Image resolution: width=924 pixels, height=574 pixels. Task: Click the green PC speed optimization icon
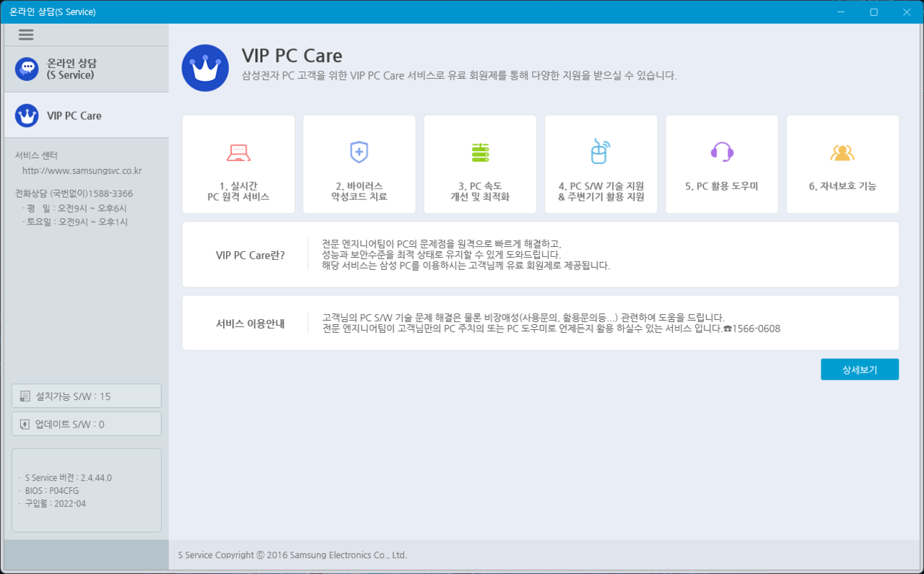(x=480, y=152)
